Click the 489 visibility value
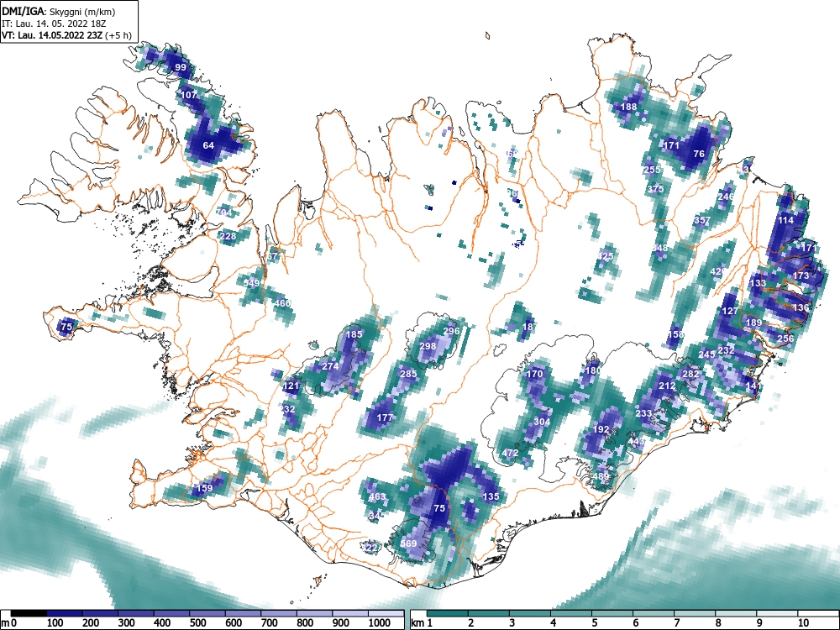 [x=601, y=476]
